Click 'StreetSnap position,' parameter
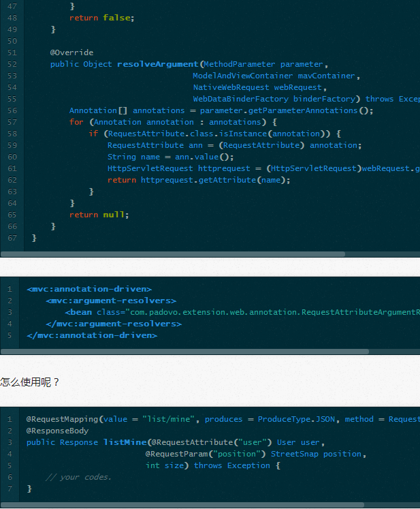420x509 pixels. tap(319, 454)
